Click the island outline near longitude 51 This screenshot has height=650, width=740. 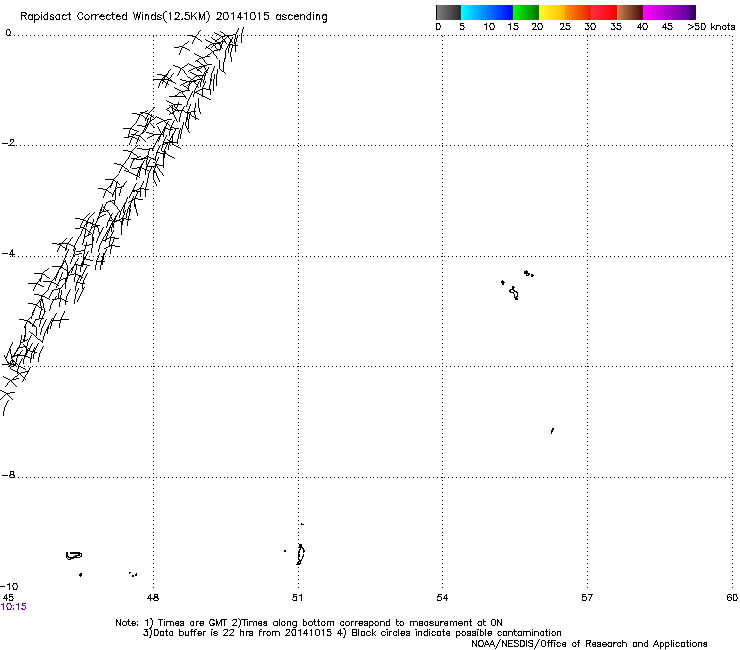coord(300,554)
